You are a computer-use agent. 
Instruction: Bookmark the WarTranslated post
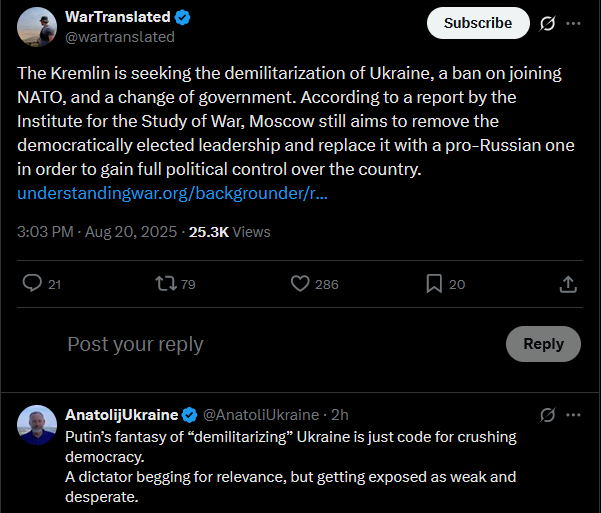tap(434, 284)
